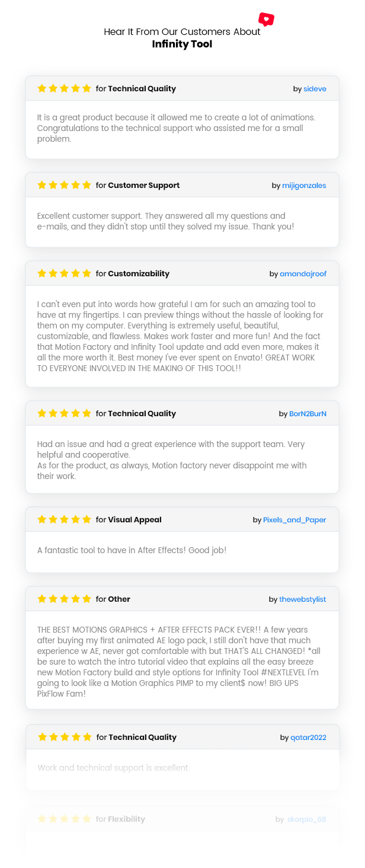
Task: Open mijigonzales's profile link
Action: (x=305, y=186)
